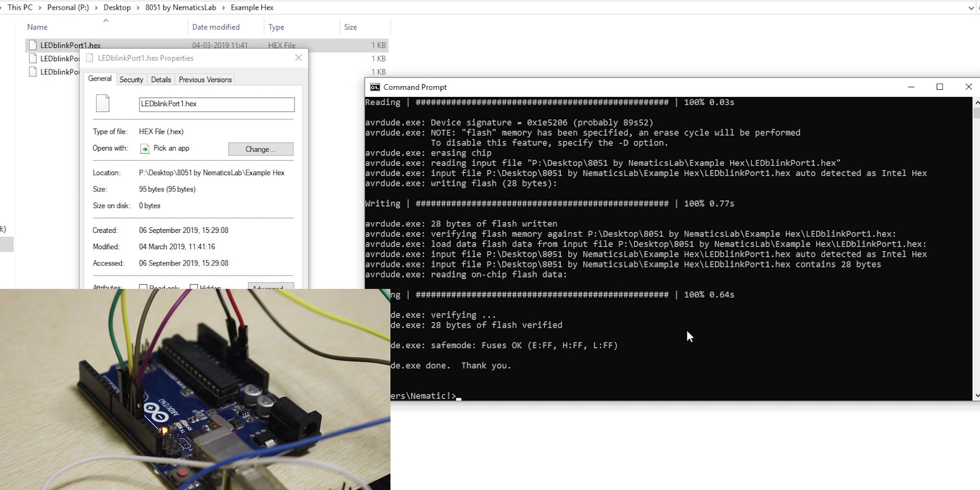
Task: Click the HEX file icon in the Properties dialog
Action: click(x=103, y=103)
